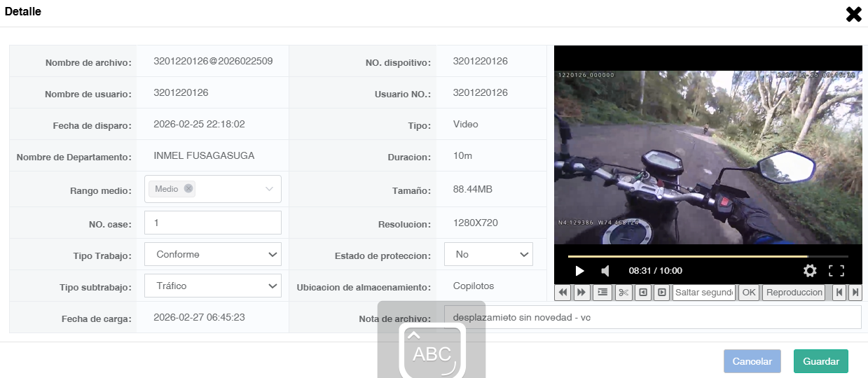
Task: Select the upload date 2026-02-27 06:45:23
Action: pyautogui.click(x=199, y=317)
